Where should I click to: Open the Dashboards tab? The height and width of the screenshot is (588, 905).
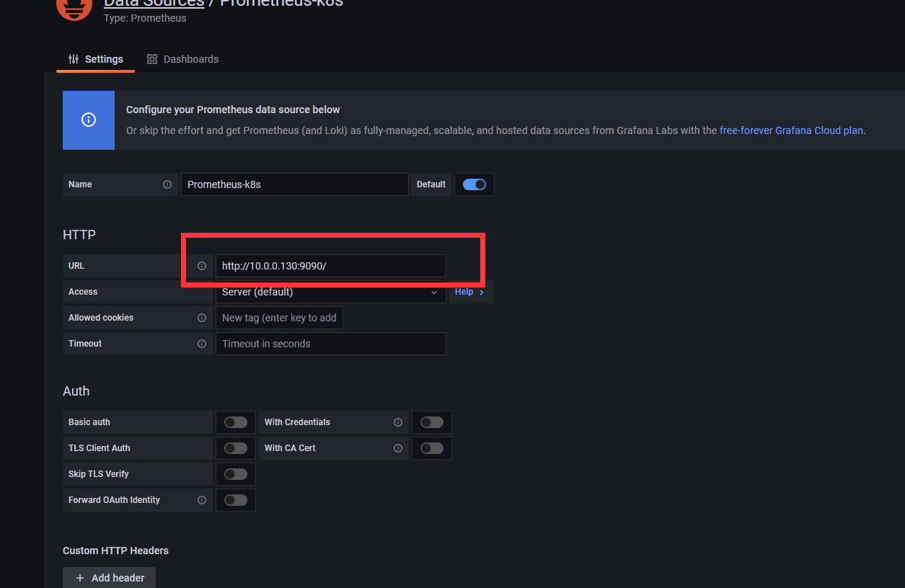click(182, 59)
